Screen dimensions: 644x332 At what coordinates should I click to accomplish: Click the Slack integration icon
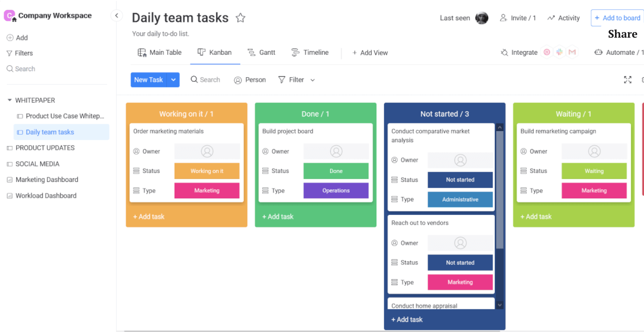560,53
